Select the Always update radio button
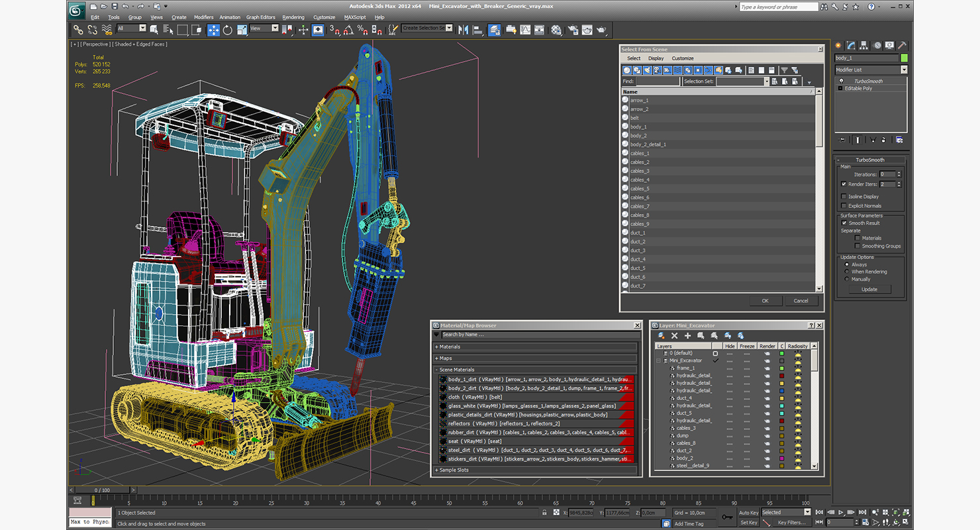This screenshot has width=980, height=530. pyautogui.click(x=847, y=264)
